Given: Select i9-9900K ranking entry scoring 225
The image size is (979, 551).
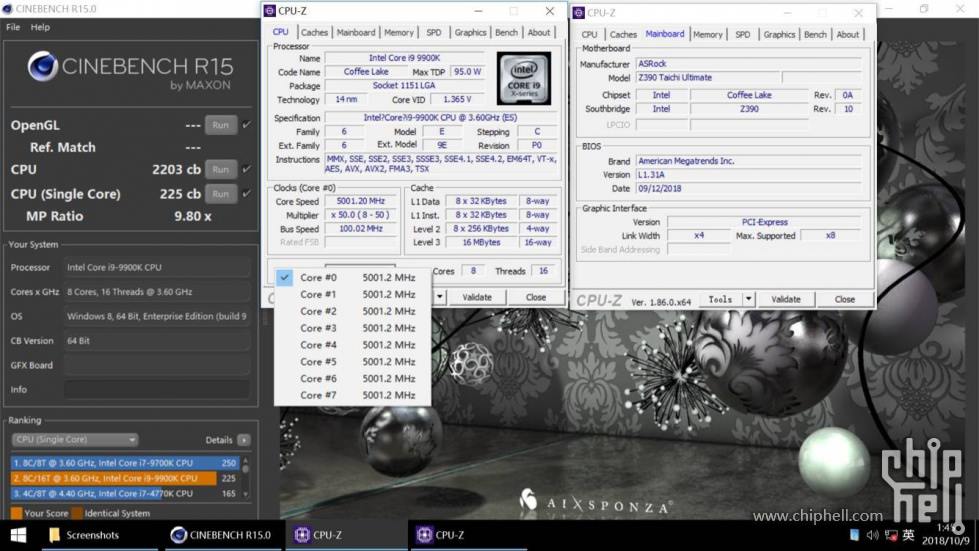Looking at the screenshot, I should pos(125,478).
